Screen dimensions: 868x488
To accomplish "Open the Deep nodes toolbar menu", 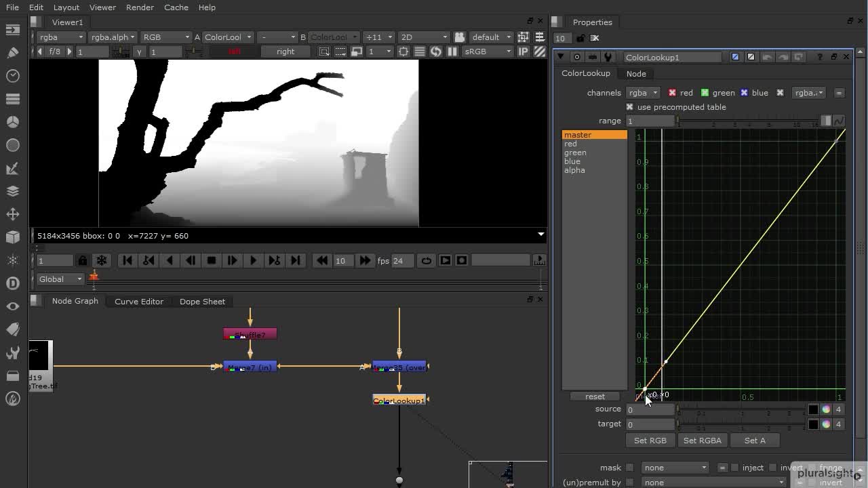I will coord(12,283).
